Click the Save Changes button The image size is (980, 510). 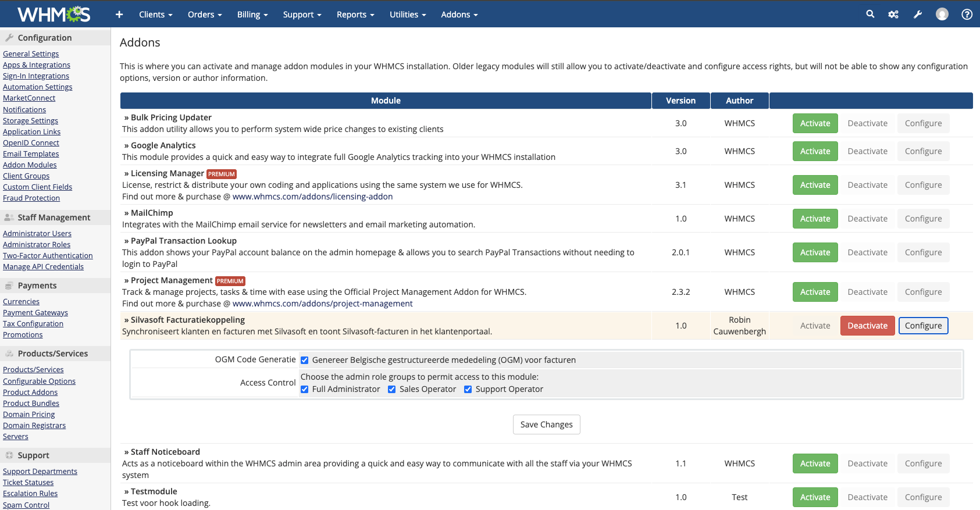(546, 425)
